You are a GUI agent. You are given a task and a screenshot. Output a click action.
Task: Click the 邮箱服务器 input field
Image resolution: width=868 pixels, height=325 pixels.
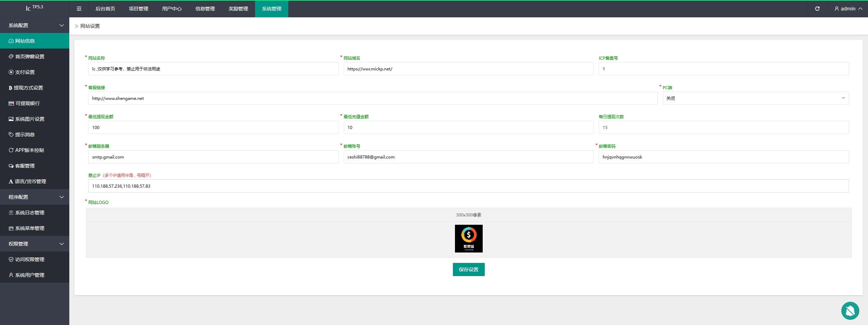pos(213,157)
